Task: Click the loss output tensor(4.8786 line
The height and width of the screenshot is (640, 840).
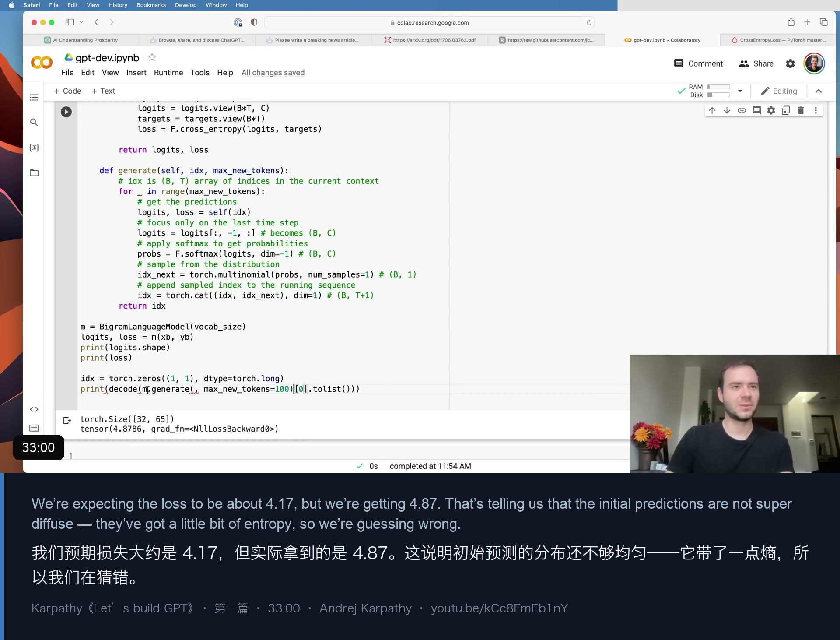Action: (179, 429)
